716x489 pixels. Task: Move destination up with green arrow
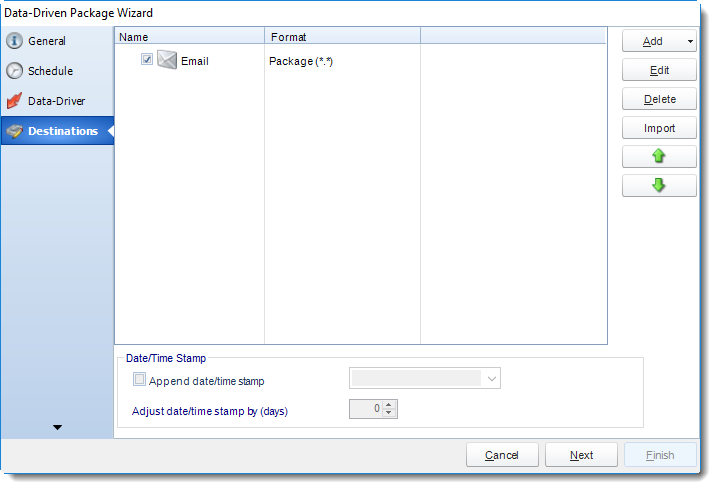tap(658, 157)
